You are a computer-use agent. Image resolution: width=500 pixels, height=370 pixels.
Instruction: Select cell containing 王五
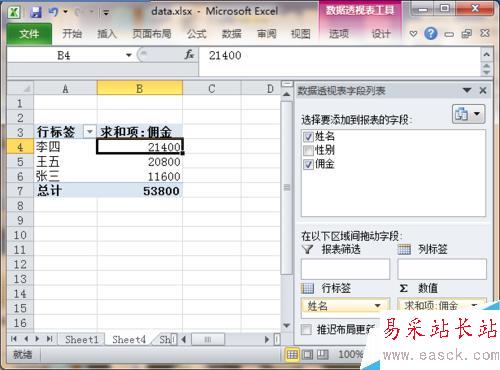tap(65, 162)
